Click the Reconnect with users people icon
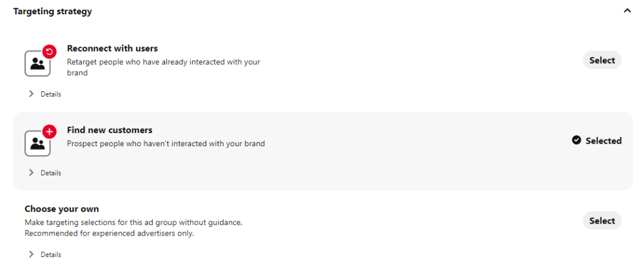This screenshot has height=269, width=644. point(37,64)
